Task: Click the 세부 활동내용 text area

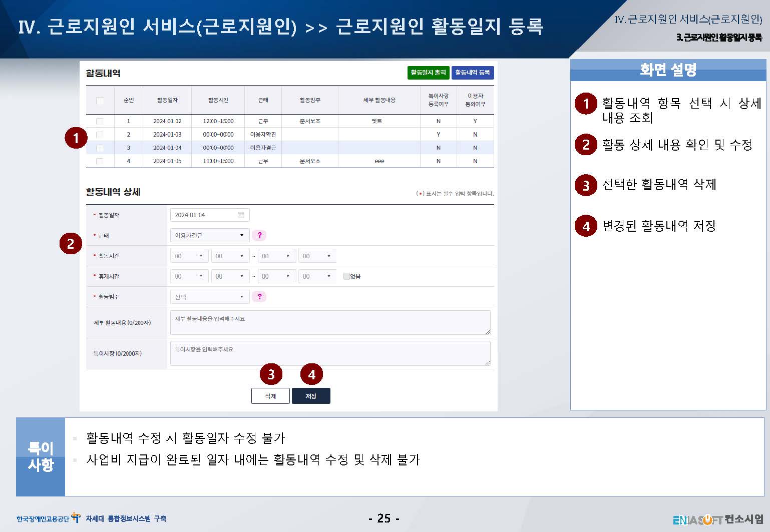Action: coord(330,323)
